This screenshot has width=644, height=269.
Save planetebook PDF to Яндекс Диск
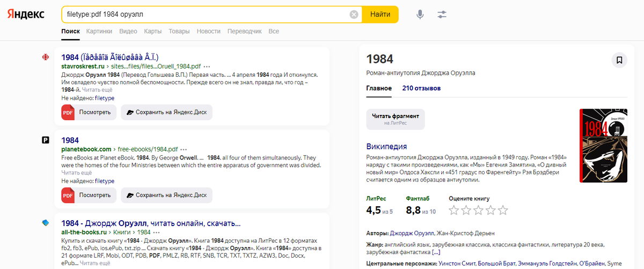166,195
